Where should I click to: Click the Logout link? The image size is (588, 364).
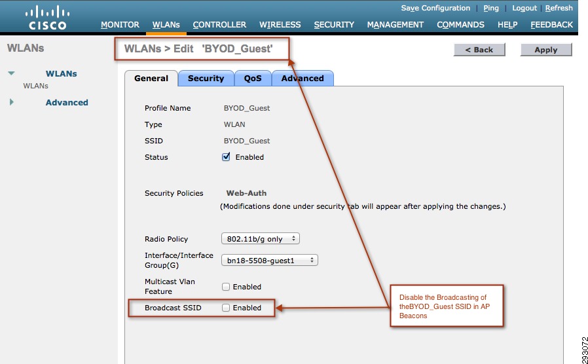(x=524, y=8)
